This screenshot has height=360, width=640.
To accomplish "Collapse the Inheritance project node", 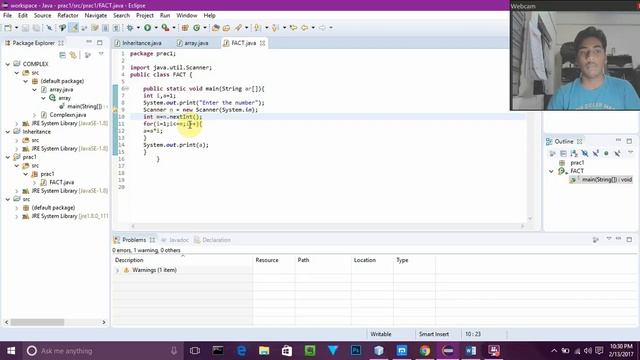I will 8,132.
